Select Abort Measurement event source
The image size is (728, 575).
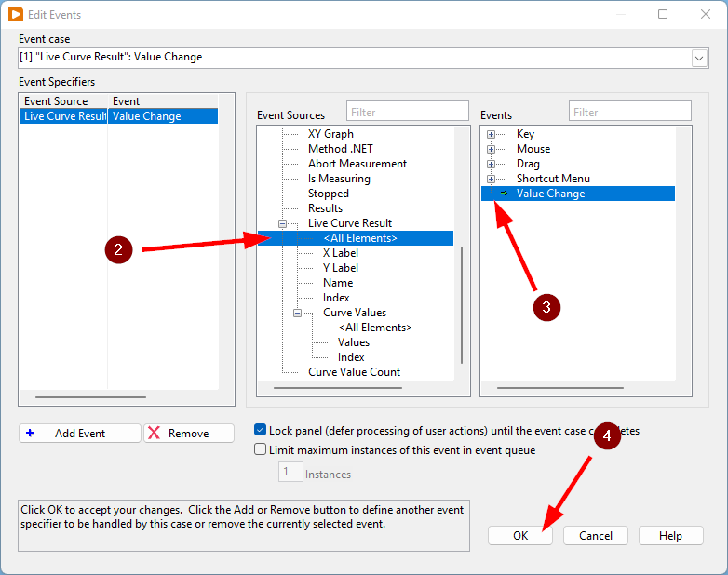click(357, 164)
